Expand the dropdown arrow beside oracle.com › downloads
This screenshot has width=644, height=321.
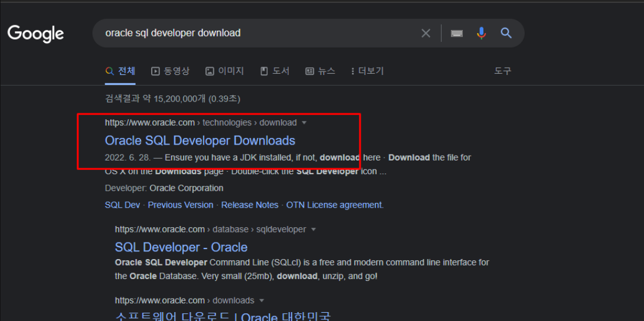[261, 300]
